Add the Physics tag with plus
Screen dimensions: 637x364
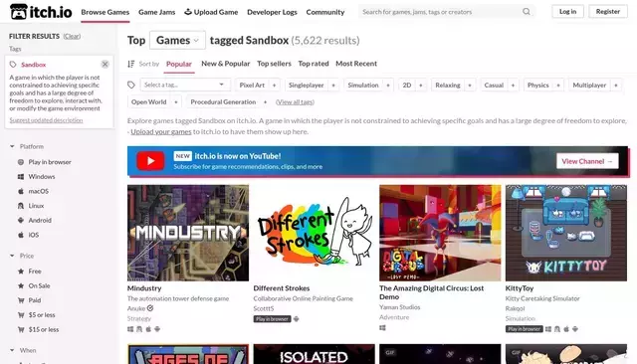pyautogui.click(x=558, y=86)
